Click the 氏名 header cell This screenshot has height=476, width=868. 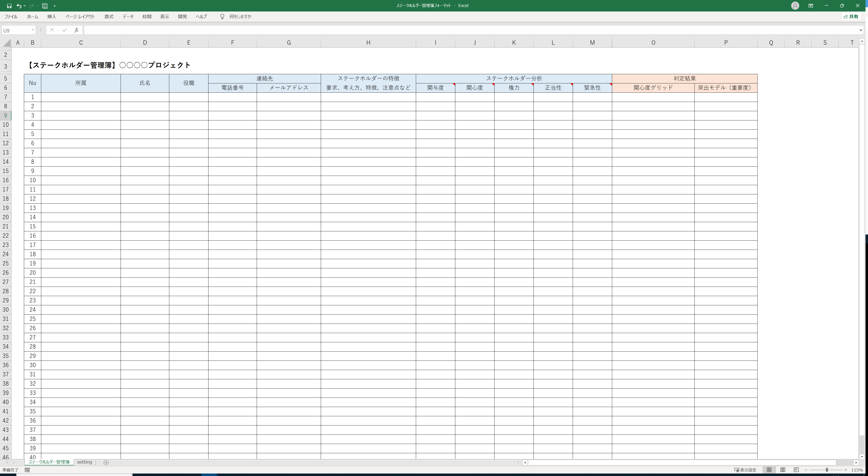[145, 83]
